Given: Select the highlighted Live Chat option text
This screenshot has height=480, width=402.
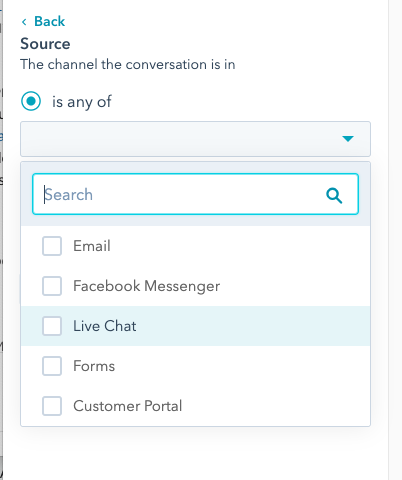Looking at the screenshot, I should pos(105,326).
